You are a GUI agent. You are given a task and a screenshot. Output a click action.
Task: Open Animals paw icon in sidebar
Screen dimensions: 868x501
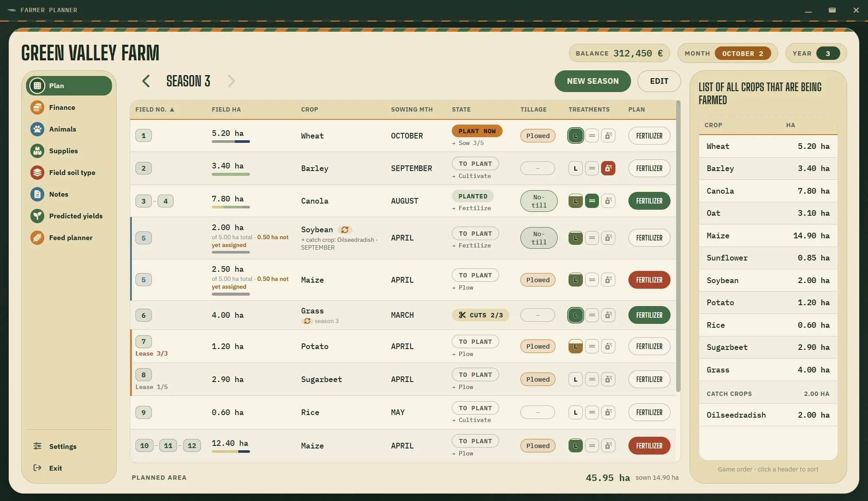(37, 129)
